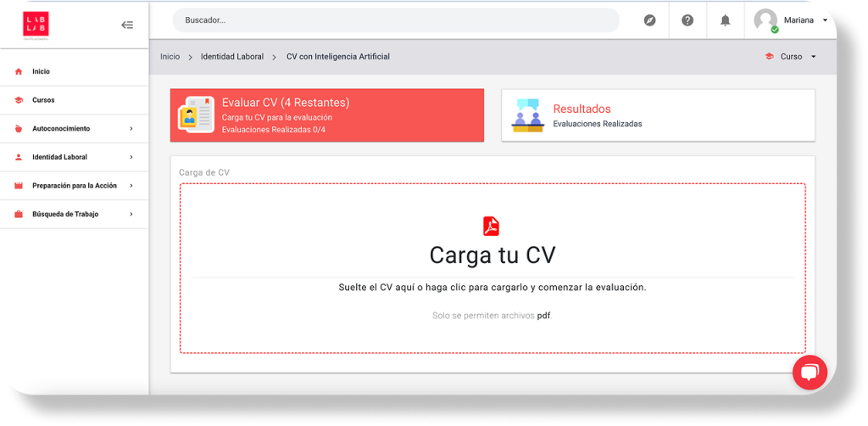Click Mariana's profile avatar
The image size is (868, 426).
[765, 20]
